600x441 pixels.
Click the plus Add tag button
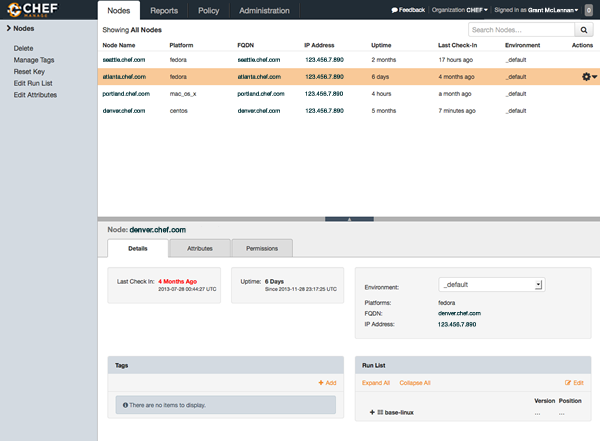tap(326, 382)
